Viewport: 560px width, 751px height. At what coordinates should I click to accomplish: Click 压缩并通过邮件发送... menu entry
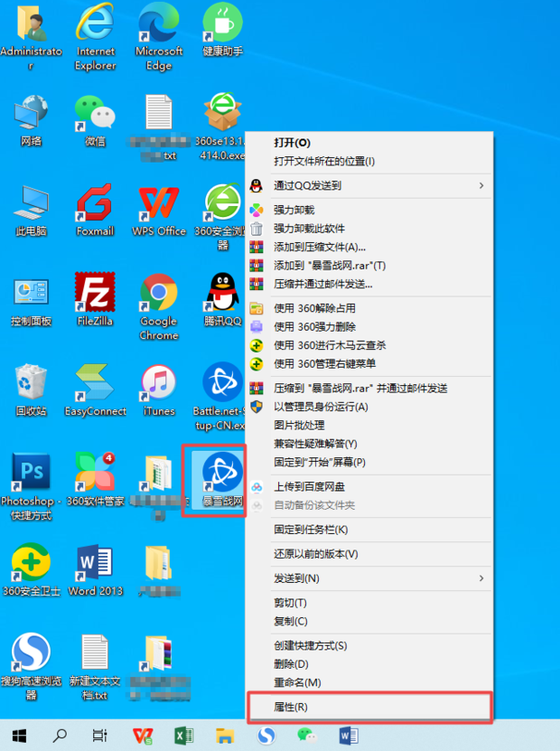[x=369, y=284]
